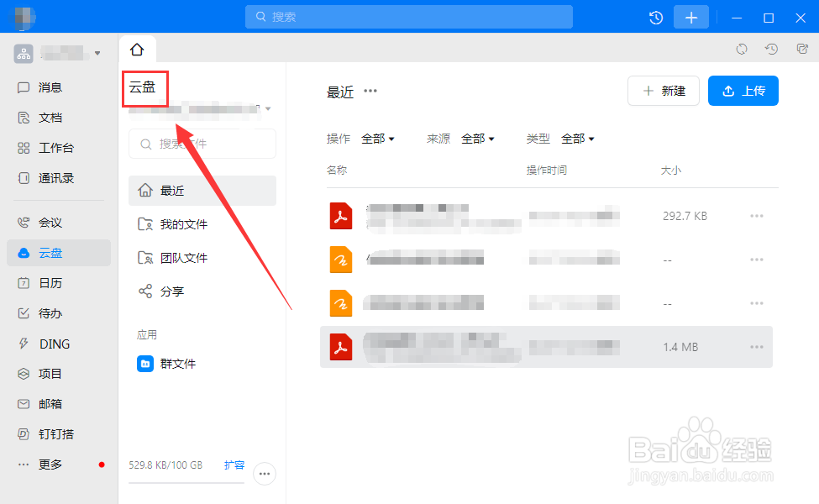The image size is (819, 504).
Task: Expand the dropdown arrow under 云盘 title
Action: point(268,108)
